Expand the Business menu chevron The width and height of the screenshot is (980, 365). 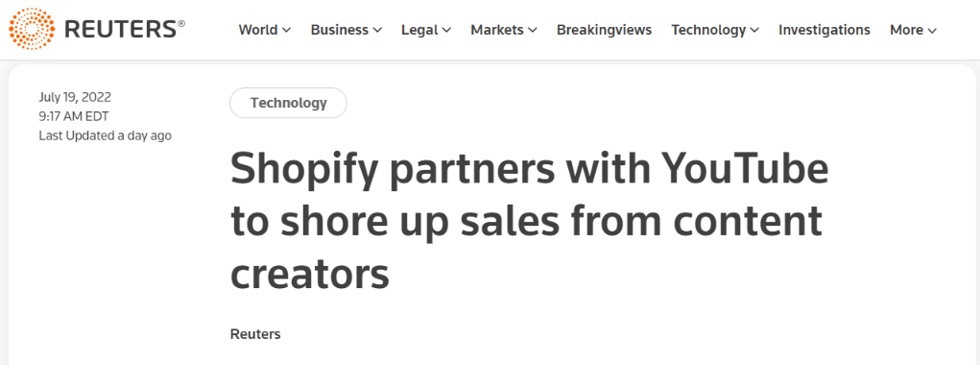(x=377, y=30)
